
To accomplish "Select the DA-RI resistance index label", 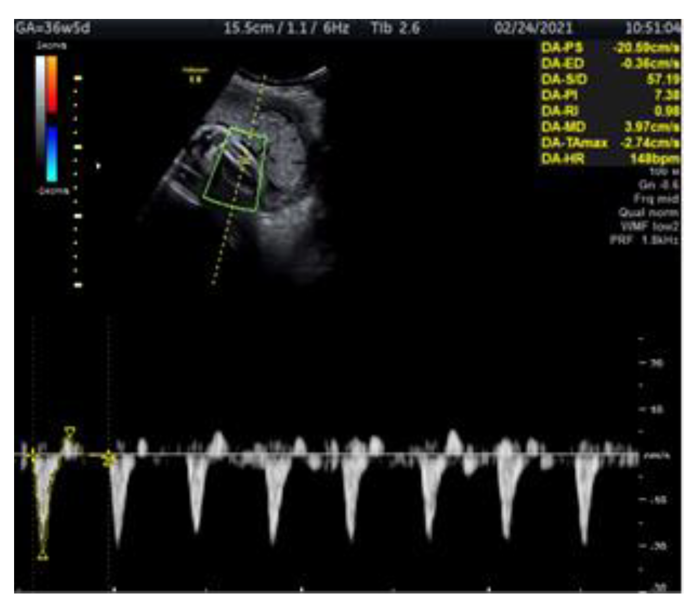I will 560,111.
